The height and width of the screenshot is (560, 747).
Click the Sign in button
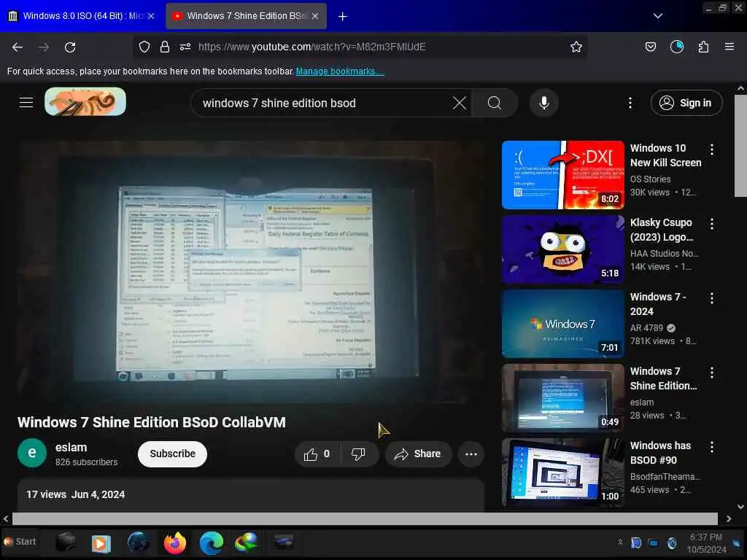click(686, 103)
